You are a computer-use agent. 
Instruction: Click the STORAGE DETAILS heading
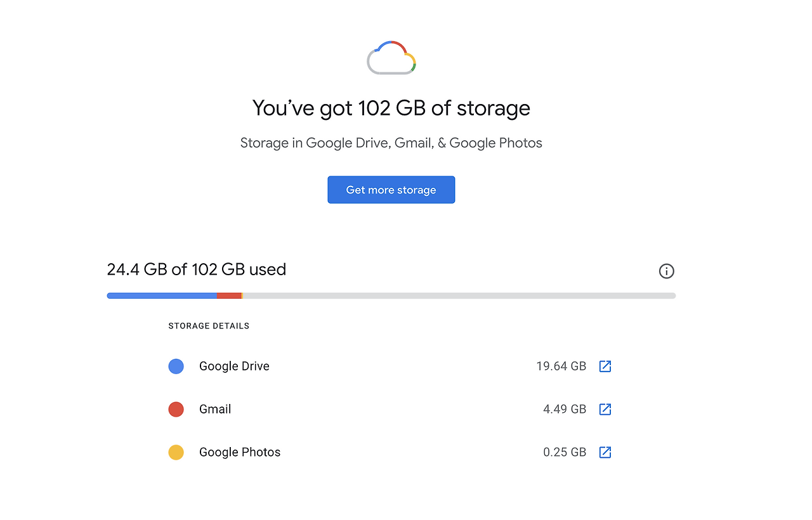[209, 326]
